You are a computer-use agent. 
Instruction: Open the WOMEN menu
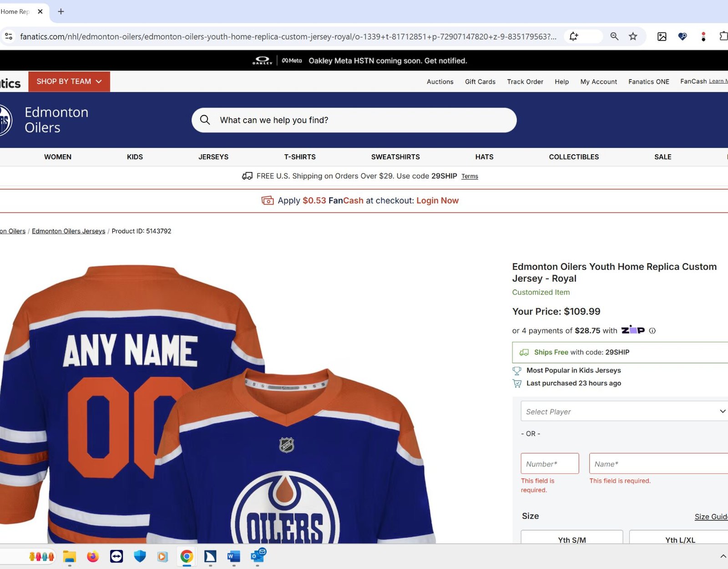(x=58, y=157)
